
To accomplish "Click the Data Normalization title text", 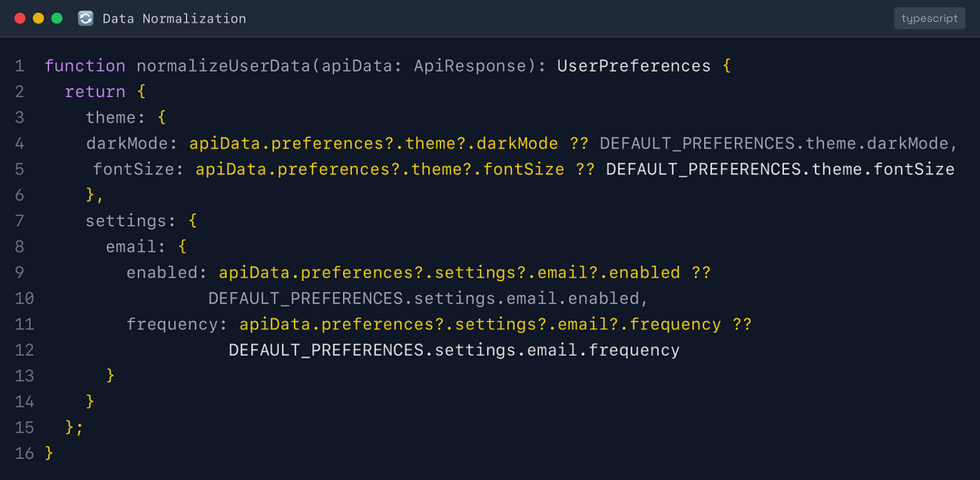I will click(x=174, y=18).
